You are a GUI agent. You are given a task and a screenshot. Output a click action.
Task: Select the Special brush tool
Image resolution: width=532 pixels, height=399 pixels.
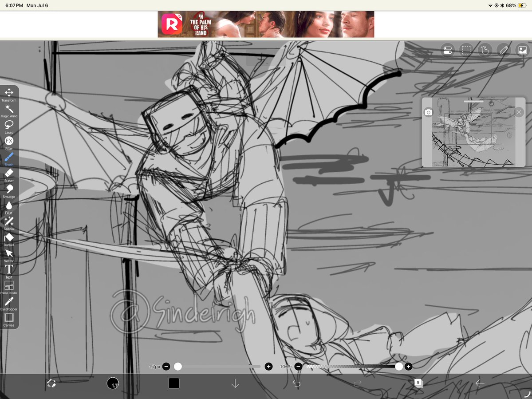pos(9,223)
